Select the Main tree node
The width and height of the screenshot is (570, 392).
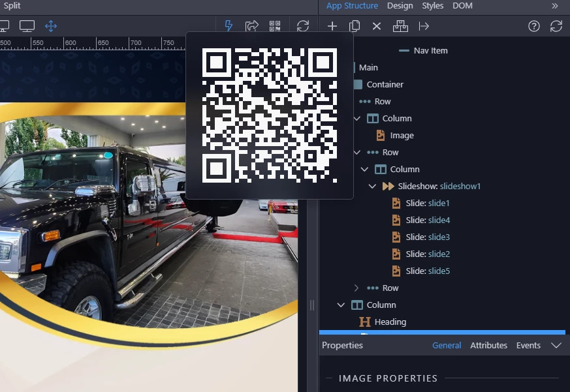click(368, 68)
